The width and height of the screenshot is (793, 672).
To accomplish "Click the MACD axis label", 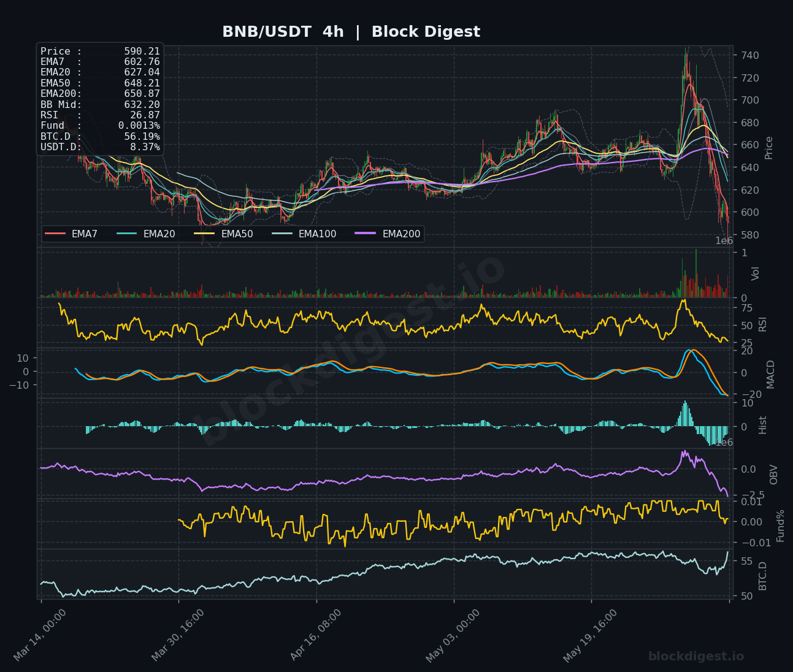I will click(x=770, y=374).
